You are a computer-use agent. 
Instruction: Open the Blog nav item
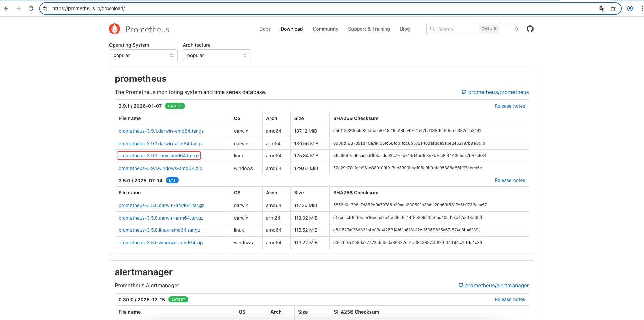(405, 29)
